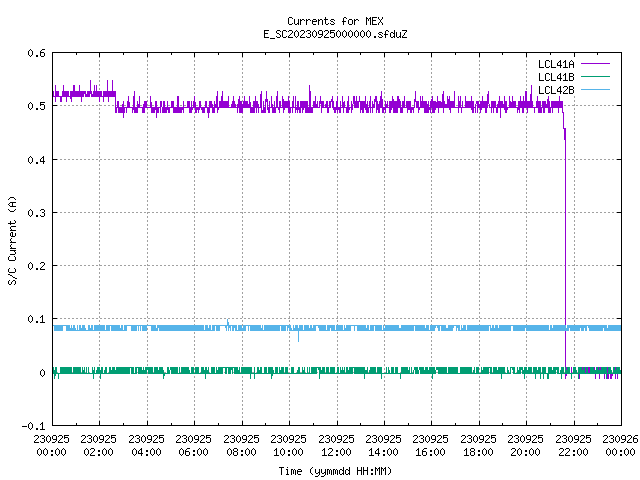
Task: Click the purple LCL41A legend line sample
Action: [x=595, y=64]
